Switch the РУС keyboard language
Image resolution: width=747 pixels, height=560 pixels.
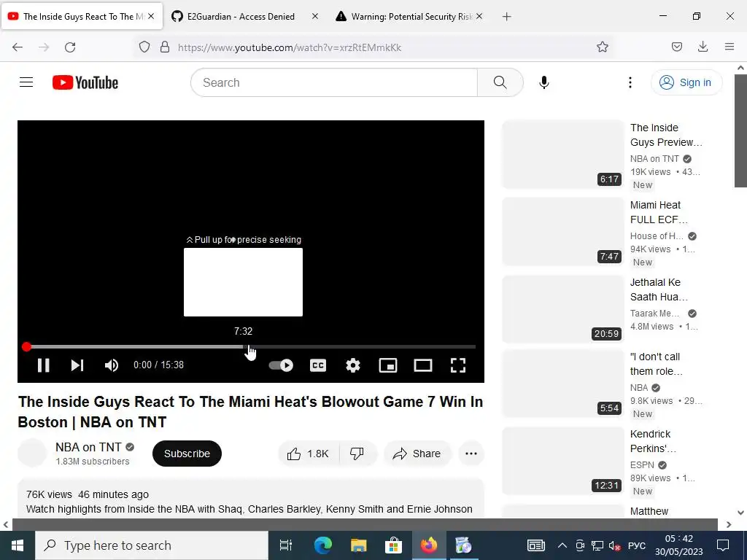(636, 545)
